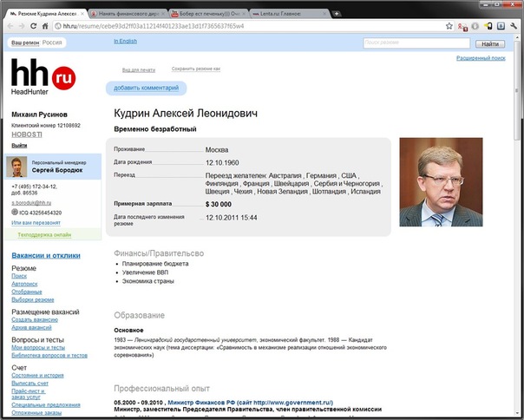
Task: Select the 'Резюме Кудрина Алексея' tab
Action: (47, 14)
